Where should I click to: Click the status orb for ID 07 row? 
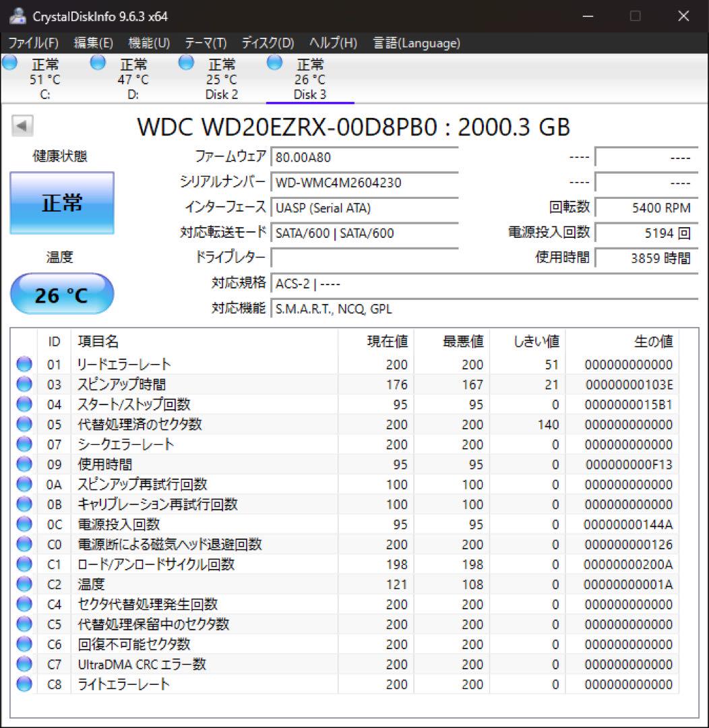24,444
